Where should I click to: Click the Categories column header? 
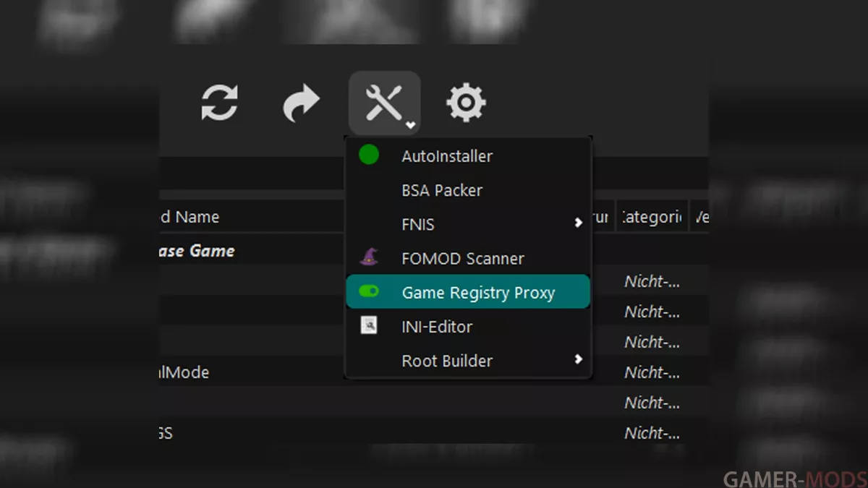[x=651, y=217]
